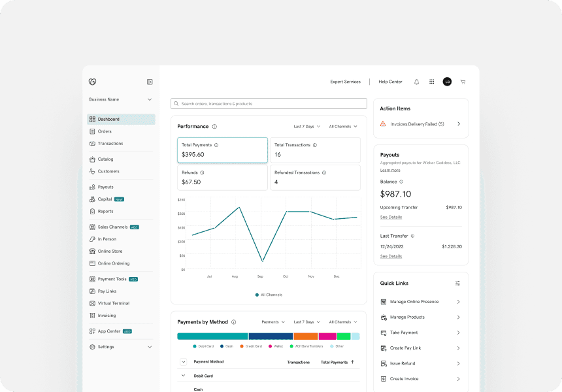Click Total Transactions info icon
Image resolution: width=562 pixels, height=392 pixels.
[x=315, y=145]
